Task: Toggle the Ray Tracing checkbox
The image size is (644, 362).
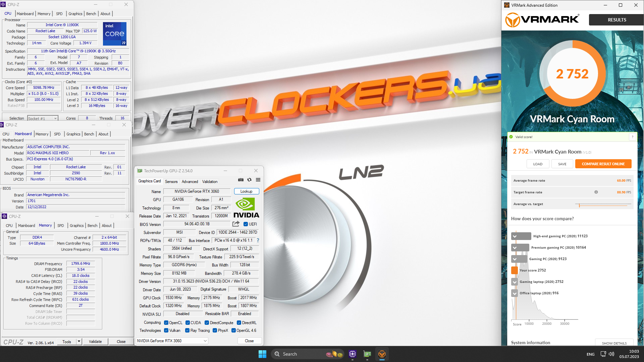Action: 187,330
